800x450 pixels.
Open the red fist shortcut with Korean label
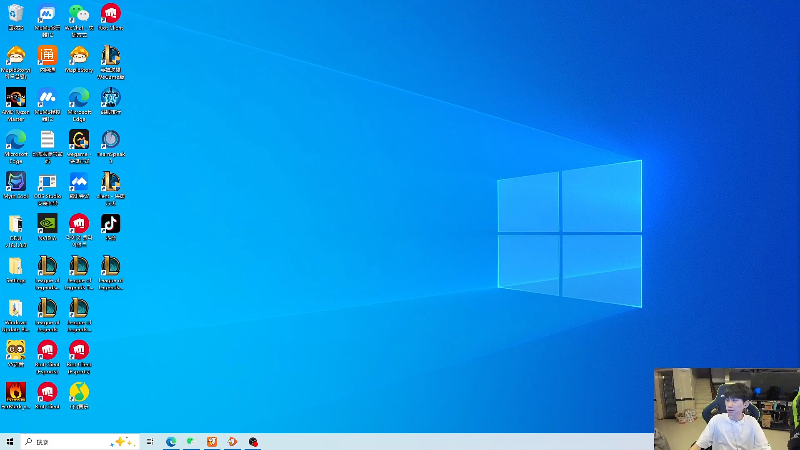click(79, 223)
